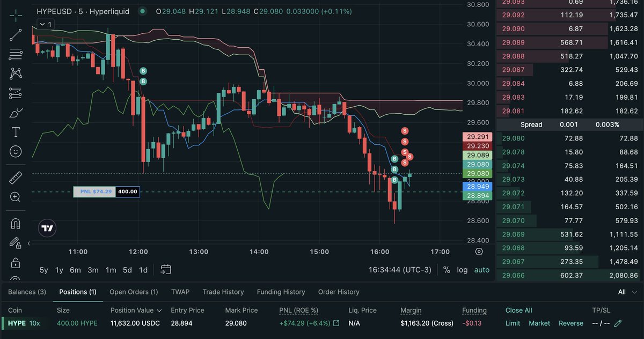
Task: Click the Margin column header
Action: point(411,310)
